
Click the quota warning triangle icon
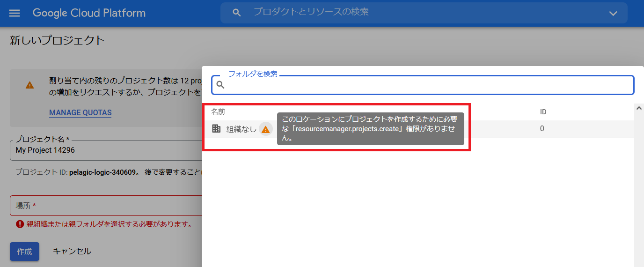(x=29, y=85)
